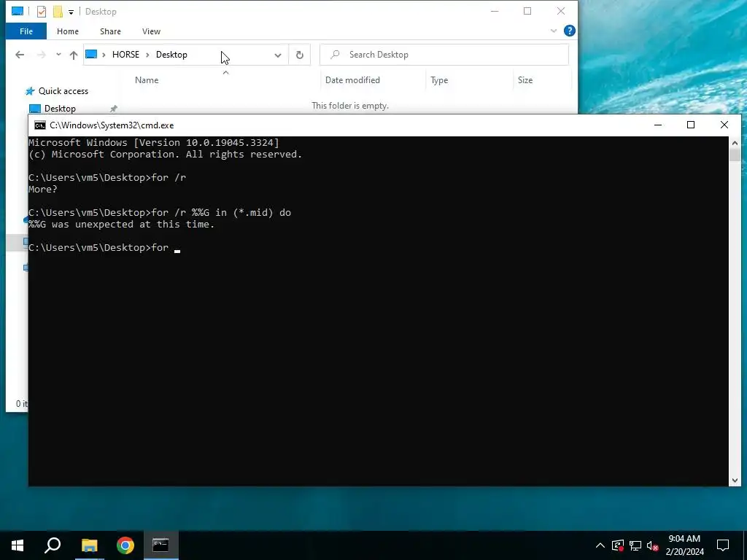Switch to the Home ribbon tab
The width and height of the screenshot is (747, 560).
[68, 31]
